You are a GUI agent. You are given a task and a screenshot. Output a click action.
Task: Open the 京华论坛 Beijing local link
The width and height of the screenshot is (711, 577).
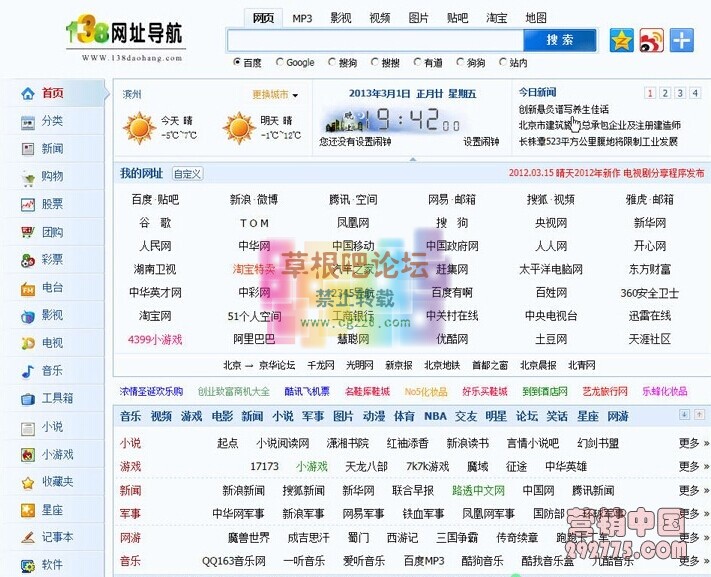coord(277,365)
